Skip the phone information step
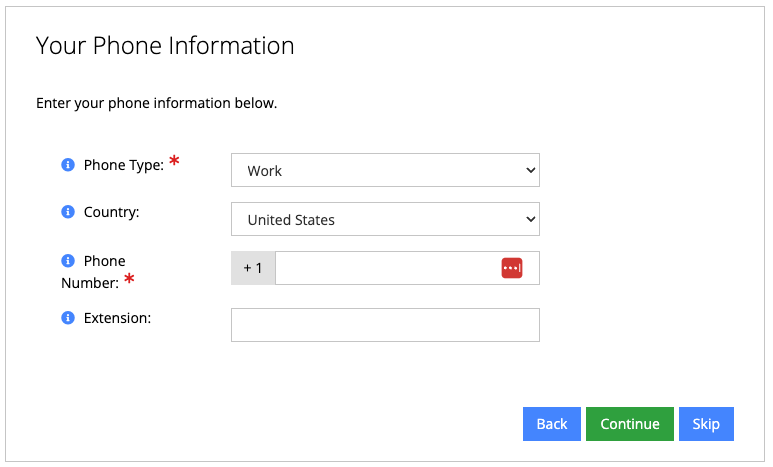Viewport: 773px width, 467px height. point(706,424)
